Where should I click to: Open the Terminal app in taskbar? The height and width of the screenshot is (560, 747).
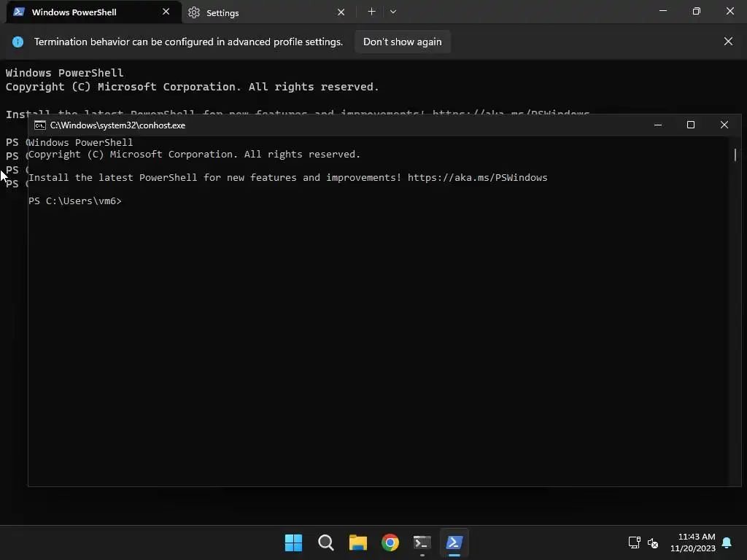point(422,542)
